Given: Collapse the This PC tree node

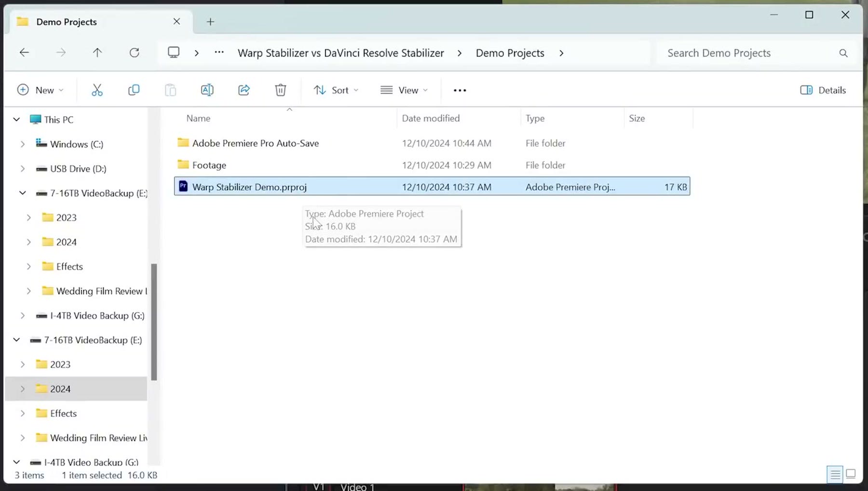Looking at the screenshot, I should [x=16, y=119].
